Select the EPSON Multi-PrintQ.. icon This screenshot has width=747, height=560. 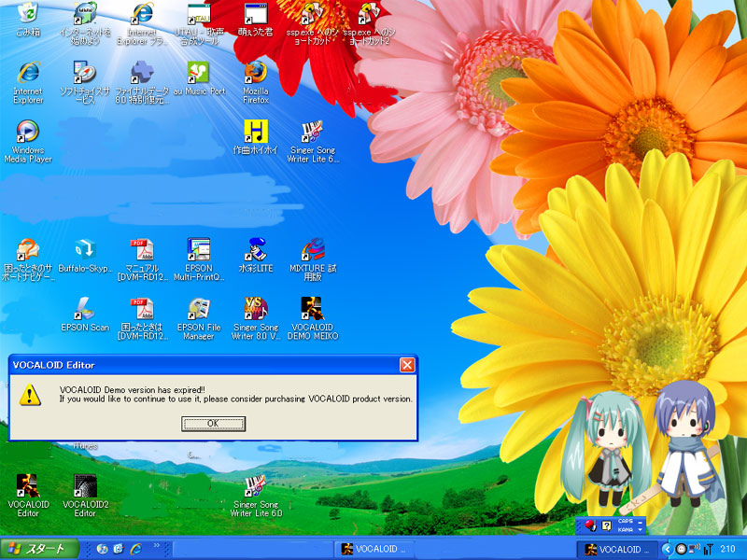point(199,259)
